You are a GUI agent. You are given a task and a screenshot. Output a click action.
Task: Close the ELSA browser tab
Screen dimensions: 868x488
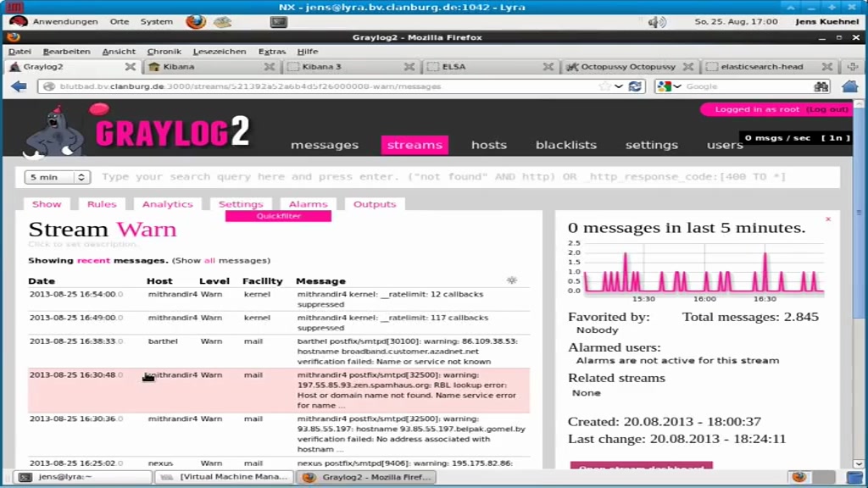tap(548, 66)
